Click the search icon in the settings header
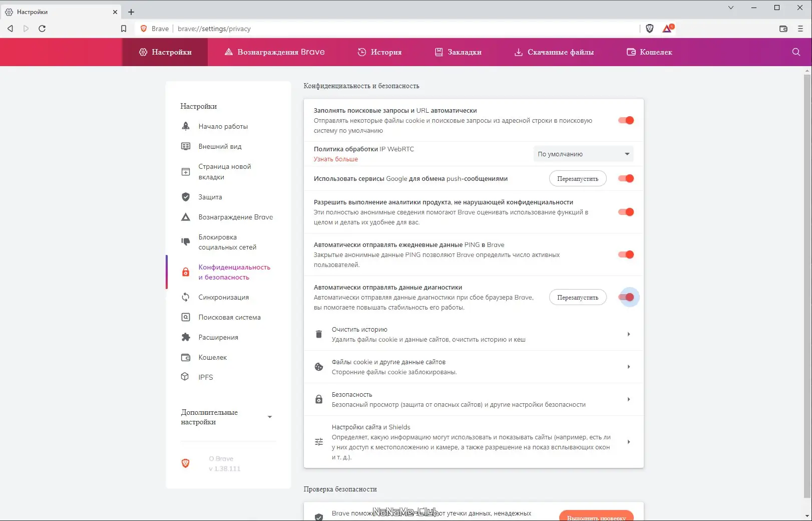Screen dimensions: 812x521 click(x=796, y=52)
